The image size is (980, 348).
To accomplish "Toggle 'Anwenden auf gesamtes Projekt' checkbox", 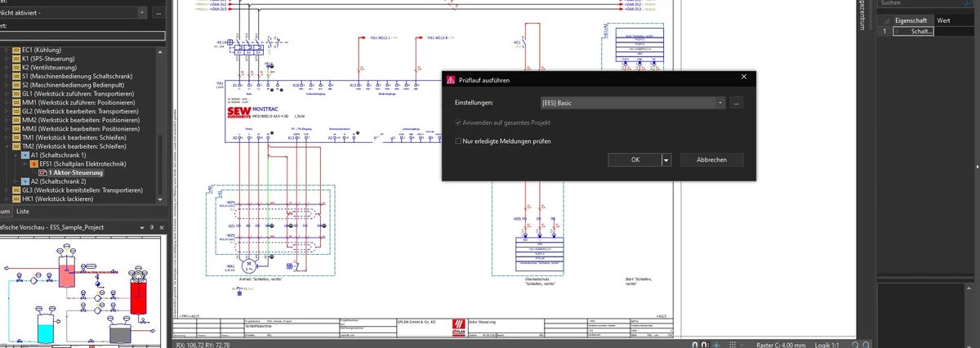I will (459, 123).
